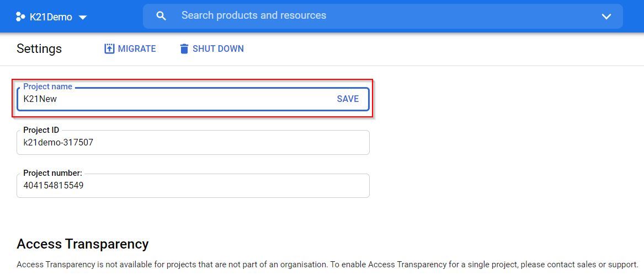Click the arrow beside K21Demo

pyautogui.click(x=83, y=17)
